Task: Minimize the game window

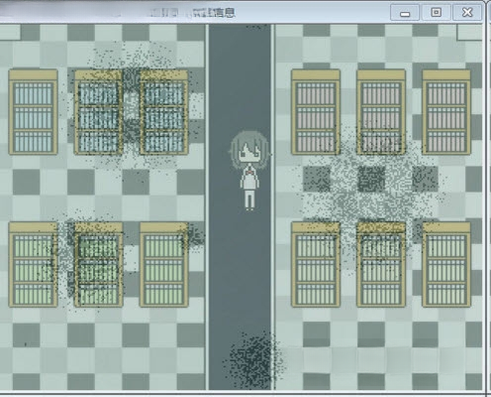Action: click(x=405, y=13)
